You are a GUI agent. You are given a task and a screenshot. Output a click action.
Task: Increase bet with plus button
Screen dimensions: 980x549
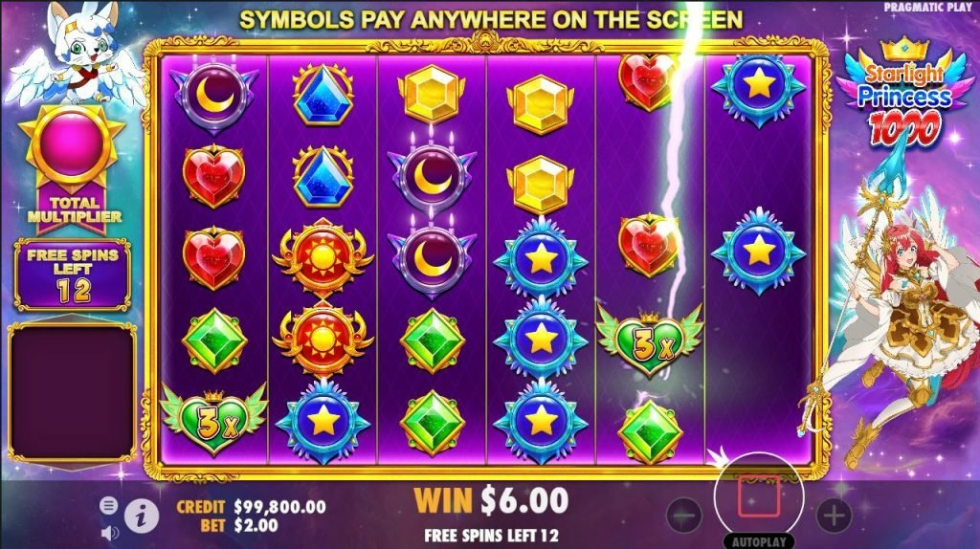point(835,515)
